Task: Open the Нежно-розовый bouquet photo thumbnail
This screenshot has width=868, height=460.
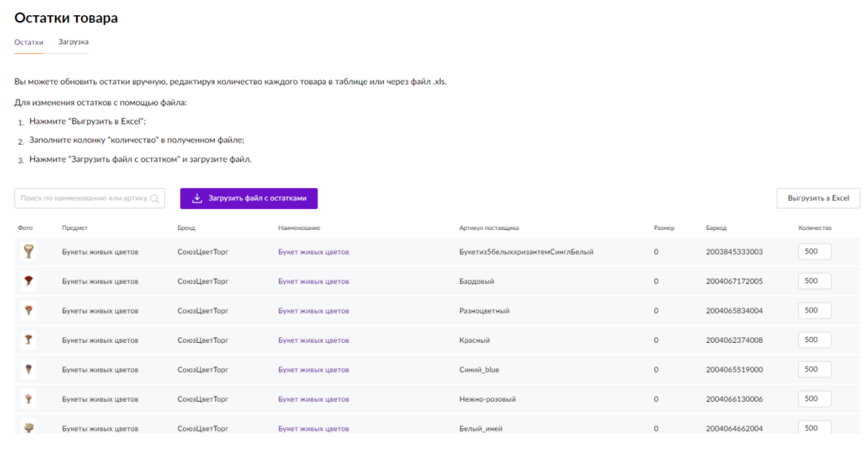Action: (28, 399)
